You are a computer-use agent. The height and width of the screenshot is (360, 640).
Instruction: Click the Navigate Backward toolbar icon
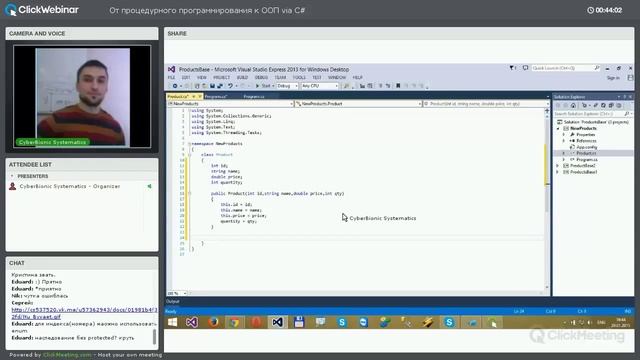point(175,86)
